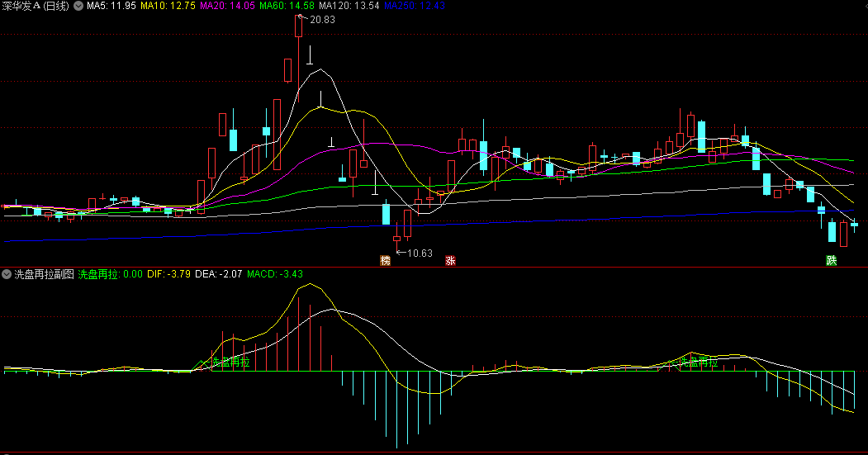Image resolution: width=868 pixels, height=455 pixels.
Task: Click the DEA value in indicator header
Action: click(x=218, y=273)
